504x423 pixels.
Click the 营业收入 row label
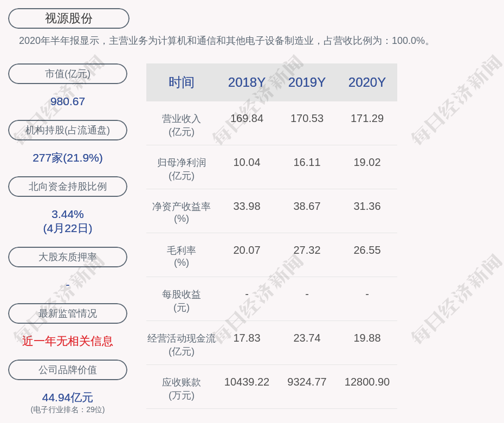tap(182, 125)
